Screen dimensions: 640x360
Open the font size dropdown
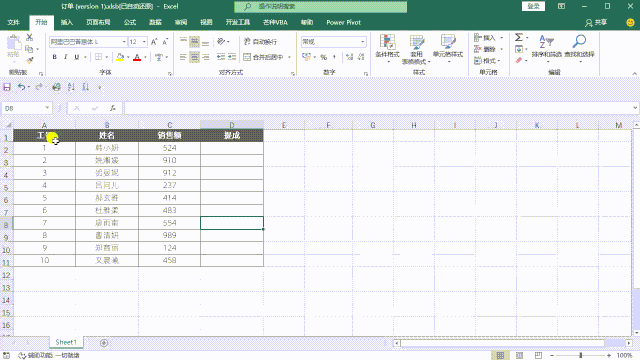(x=144, y=42)
